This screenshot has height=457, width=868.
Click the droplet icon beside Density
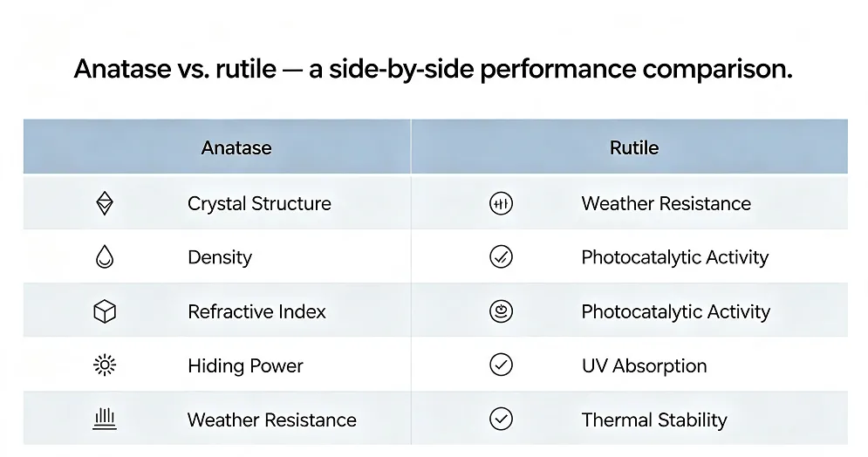point(105,256)
